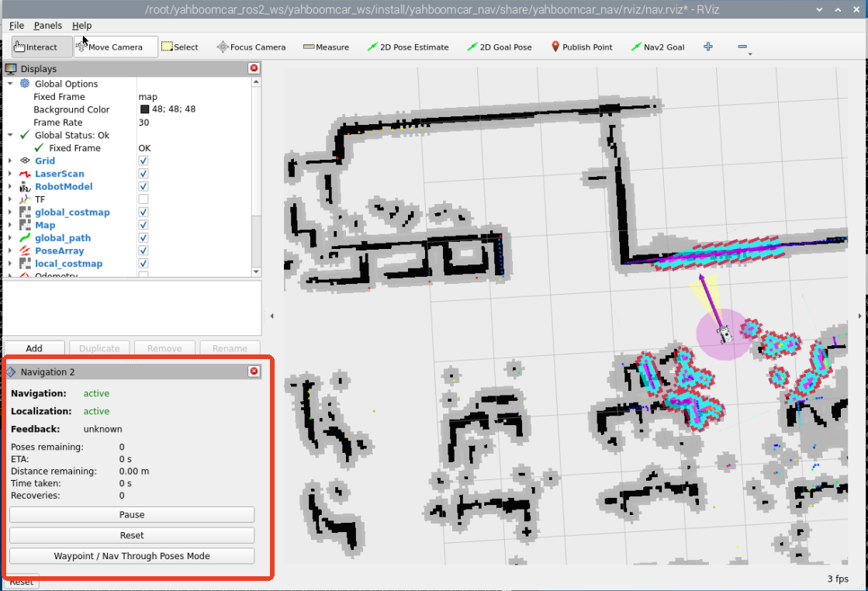Select the Publish Point tool
The image size is (868, 591).
[581, 47]
